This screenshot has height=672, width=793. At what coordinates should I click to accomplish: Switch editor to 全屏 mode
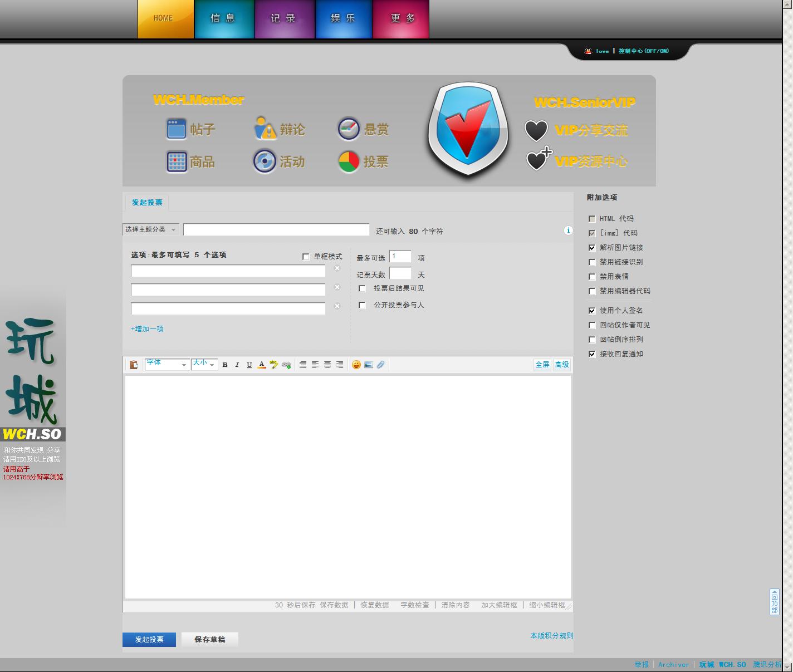point(542,365)
